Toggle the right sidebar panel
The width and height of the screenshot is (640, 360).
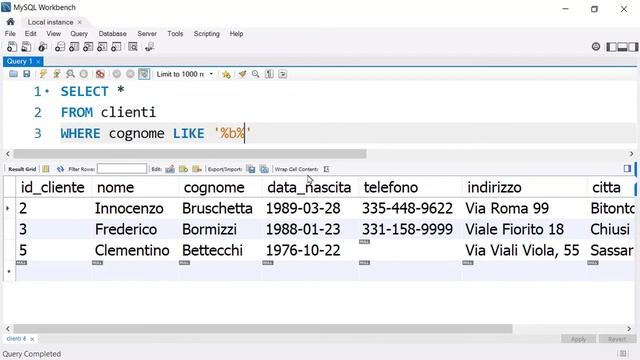click(x=633, y=47)
